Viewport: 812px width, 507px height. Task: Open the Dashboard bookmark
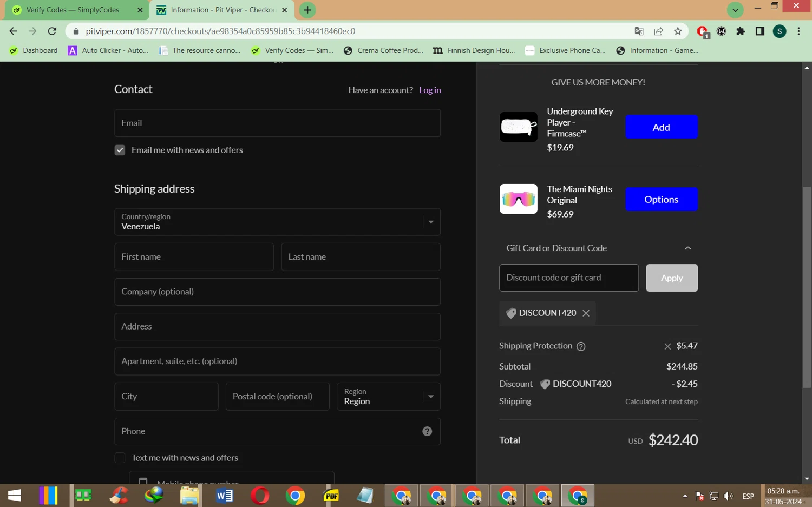pyautogui.click(x=34, y=50)
